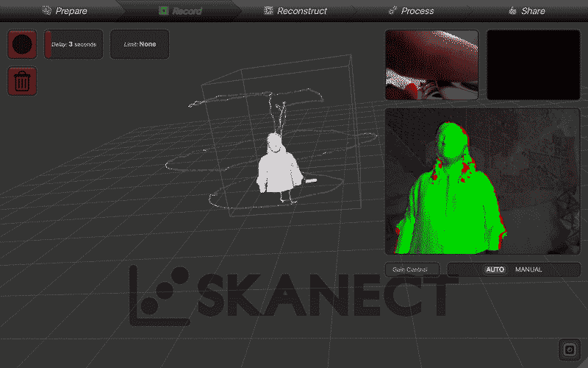The image size is (588, 368).
Task: Open the Reconstruct tab
Action: click(x=296, y=10)
